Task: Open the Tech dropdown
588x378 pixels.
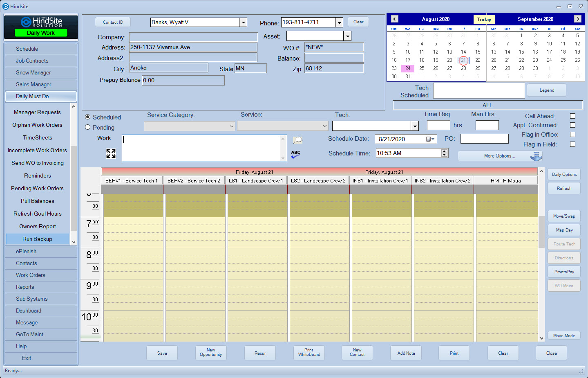Action: click(414, 126)
